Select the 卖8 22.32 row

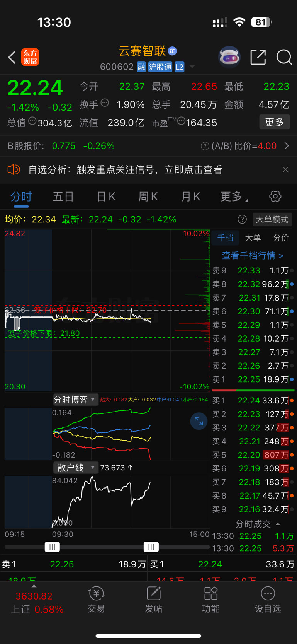coord(253,284)
